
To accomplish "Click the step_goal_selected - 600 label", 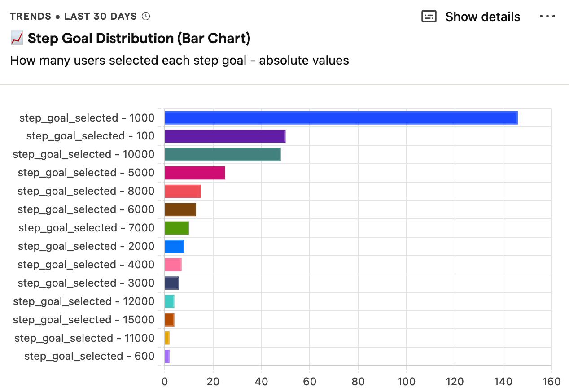I will 89,356.
